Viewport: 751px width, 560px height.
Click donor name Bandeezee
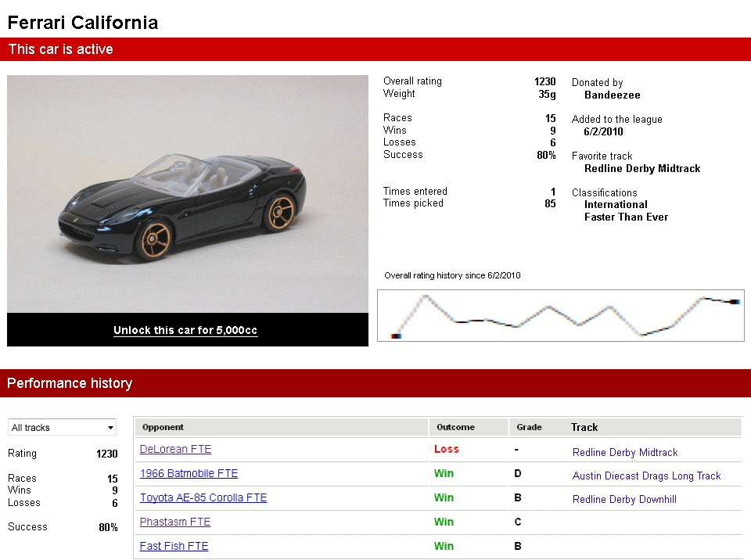coord(612,95)
